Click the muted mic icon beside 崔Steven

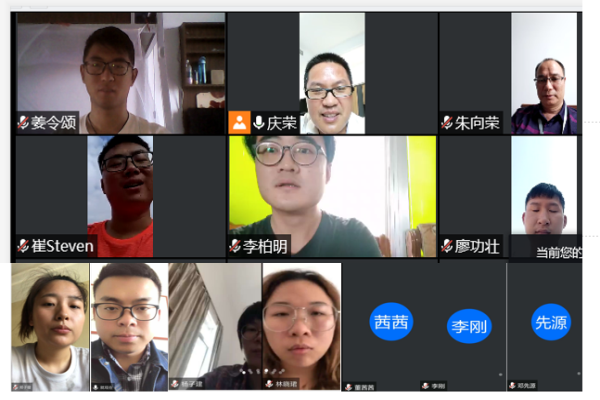tap(23, 246)
